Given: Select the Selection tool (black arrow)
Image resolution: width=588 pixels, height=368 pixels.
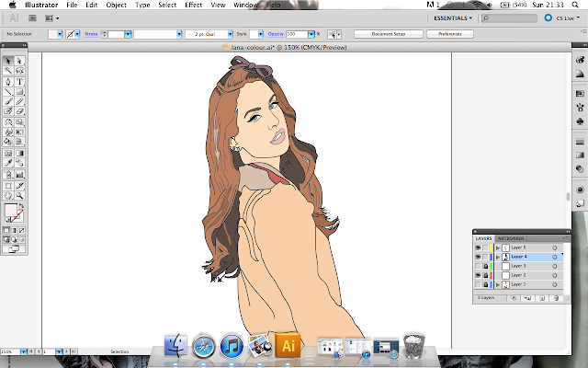Looking at the screenshot, I should click(8, 60).
